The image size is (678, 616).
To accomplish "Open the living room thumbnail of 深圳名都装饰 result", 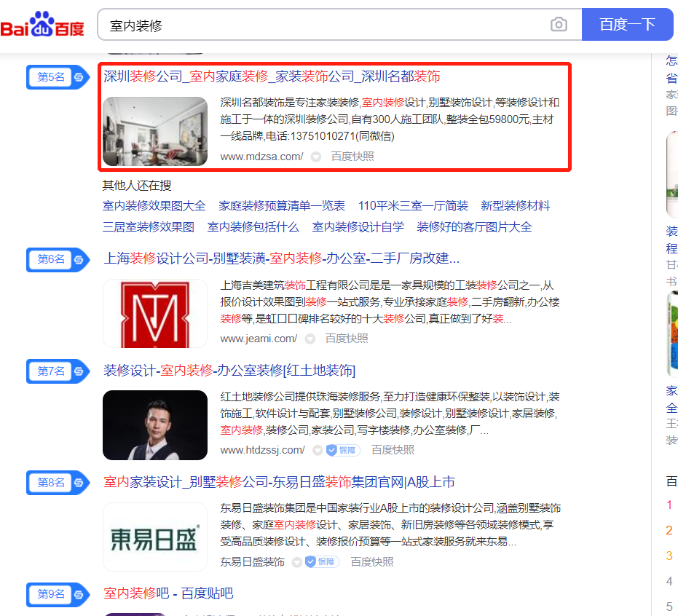I will click(155, 131).
